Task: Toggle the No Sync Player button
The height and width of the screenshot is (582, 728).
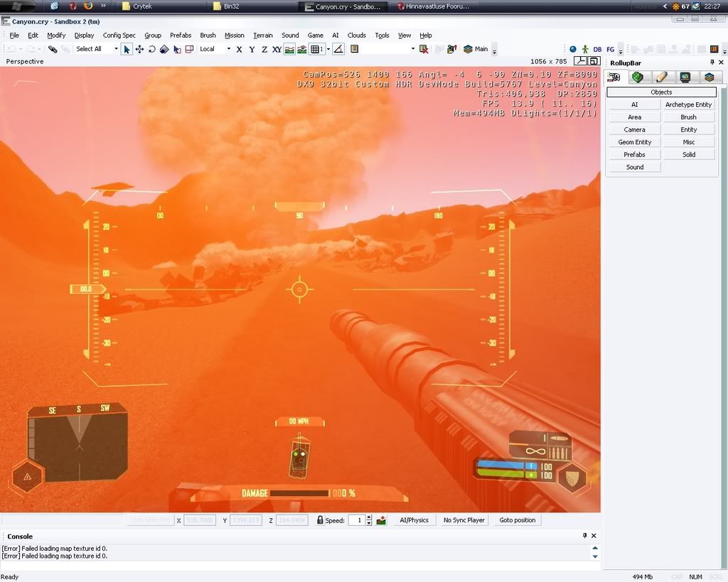Action: click(464, 520)
